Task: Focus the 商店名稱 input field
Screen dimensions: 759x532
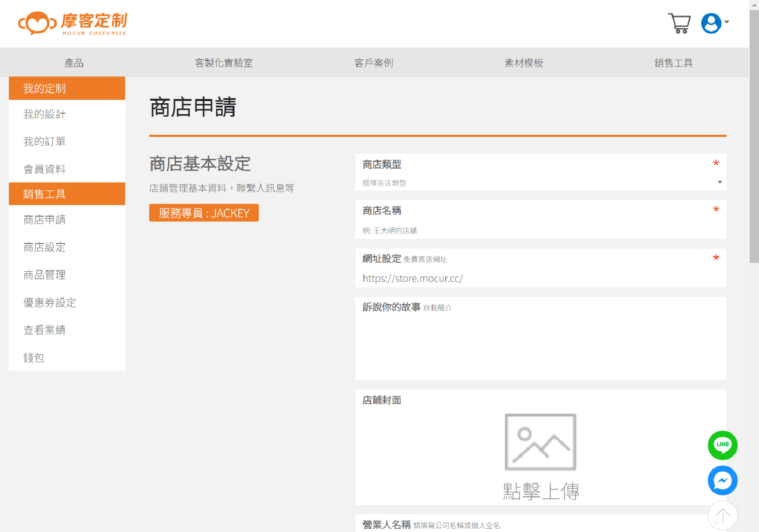Action: [540, 230]
